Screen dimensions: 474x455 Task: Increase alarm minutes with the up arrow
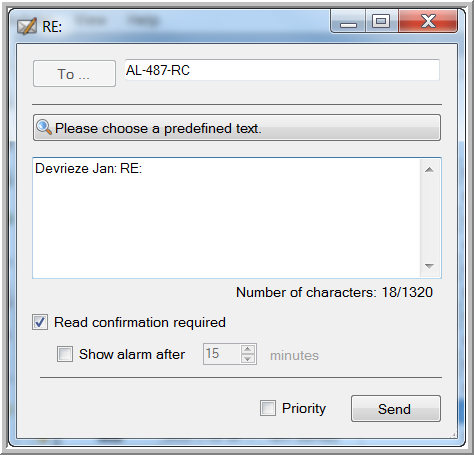coord(248,349)
